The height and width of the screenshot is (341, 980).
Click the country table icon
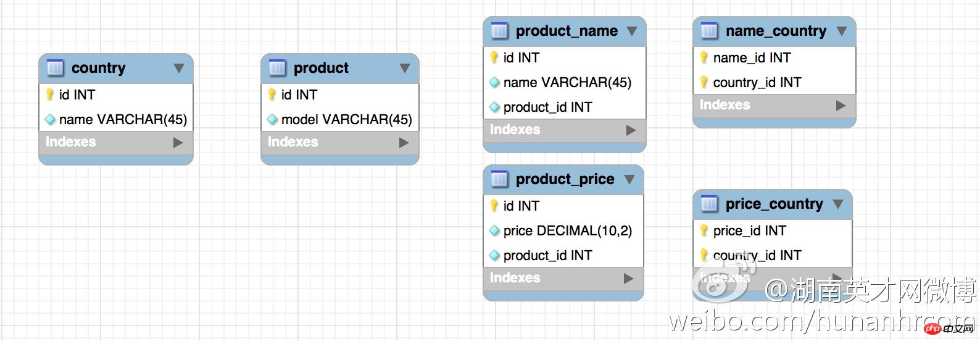click(x=55, y=68)
